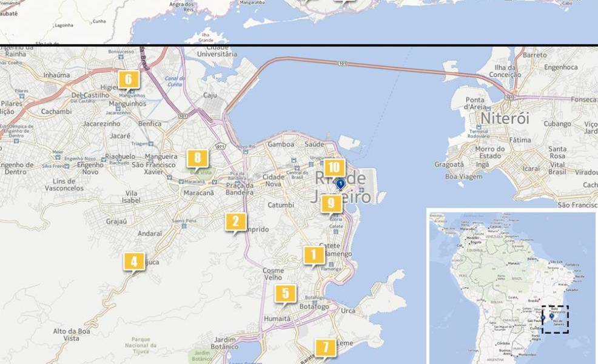This screenshot has height=364, width=598.
Task: Click map marker number 1 near Flamengo
Action: (314, 255)
